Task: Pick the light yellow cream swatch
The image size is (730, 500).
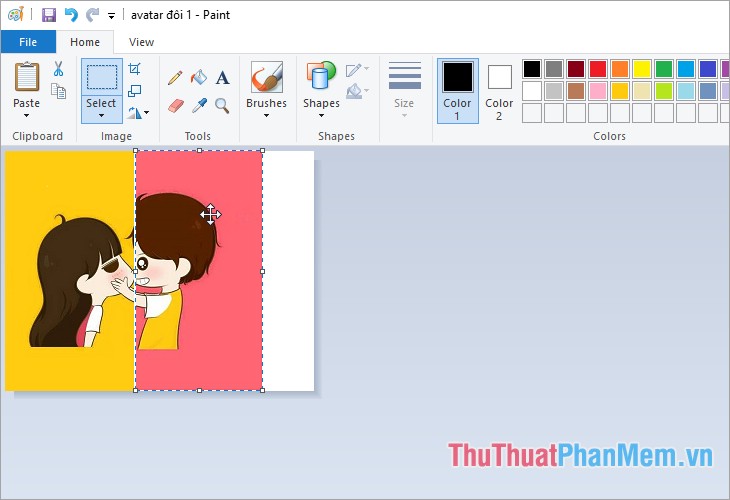Action: [x=642, y=91]
